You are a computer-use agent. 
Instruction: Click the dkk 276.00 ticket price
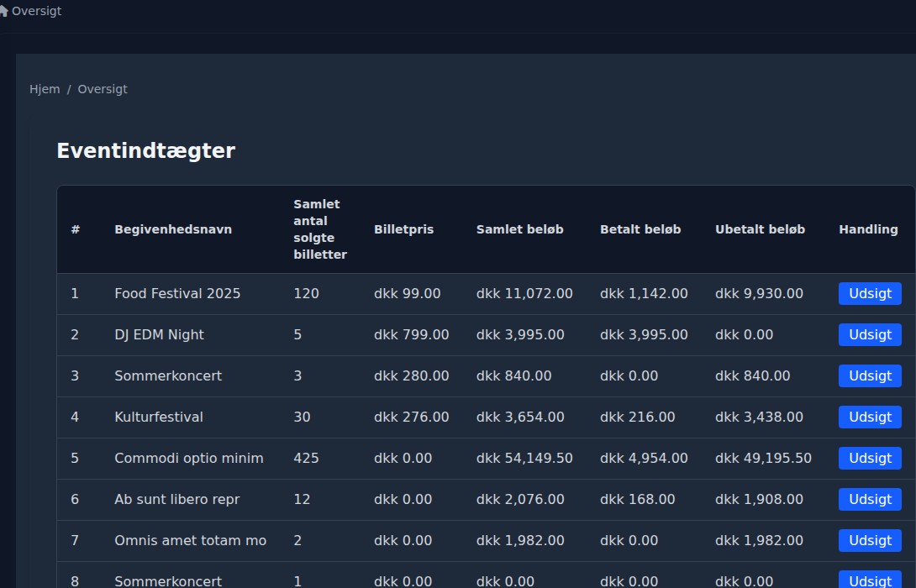[411, 417]
